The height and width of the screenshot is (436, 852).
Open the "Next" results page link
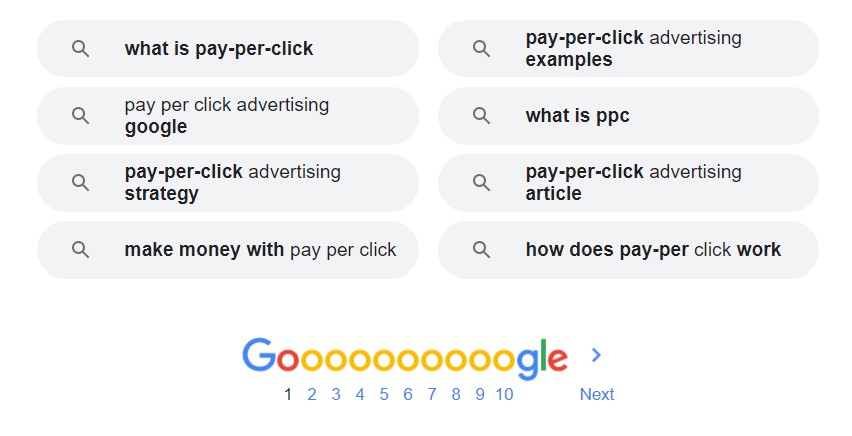click(596, 394)
